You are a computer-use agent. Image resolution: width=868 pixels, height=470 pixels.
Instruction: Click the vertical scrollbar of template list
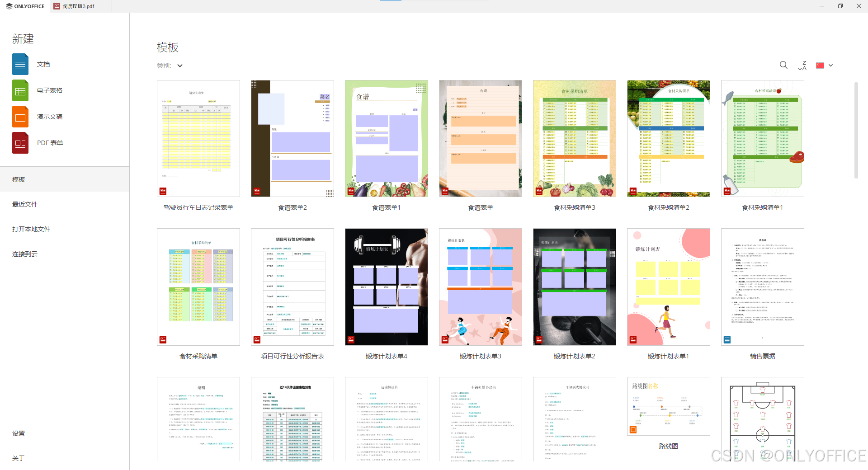tap(856, 131)
